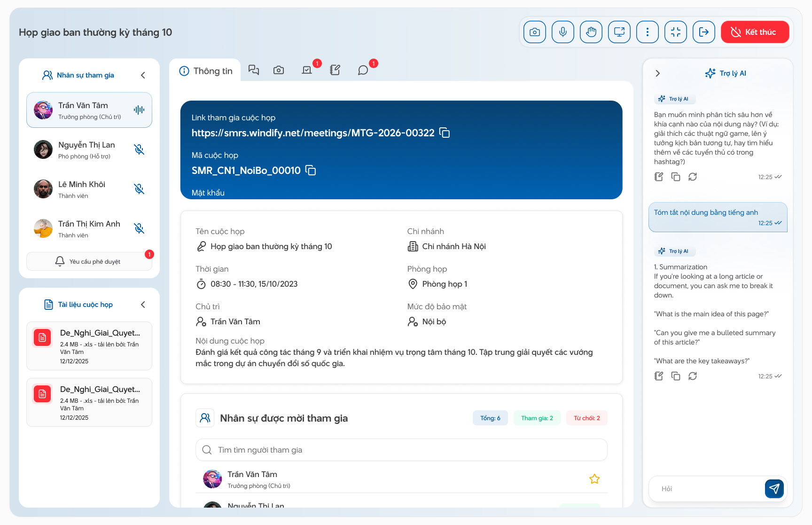Open first De_Nghi_Giai_Quyet document

point(89,346)
